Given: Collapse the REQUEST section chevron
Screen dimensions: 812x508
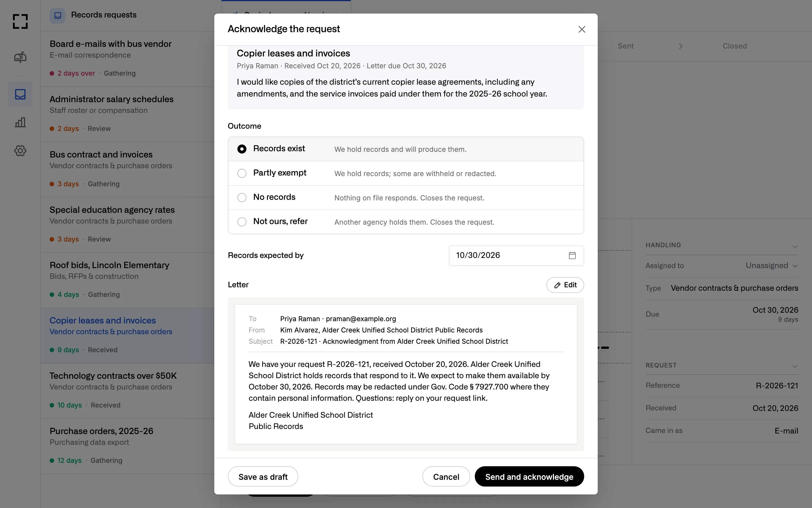Looking at the screenshot, I should click(795, 366).
